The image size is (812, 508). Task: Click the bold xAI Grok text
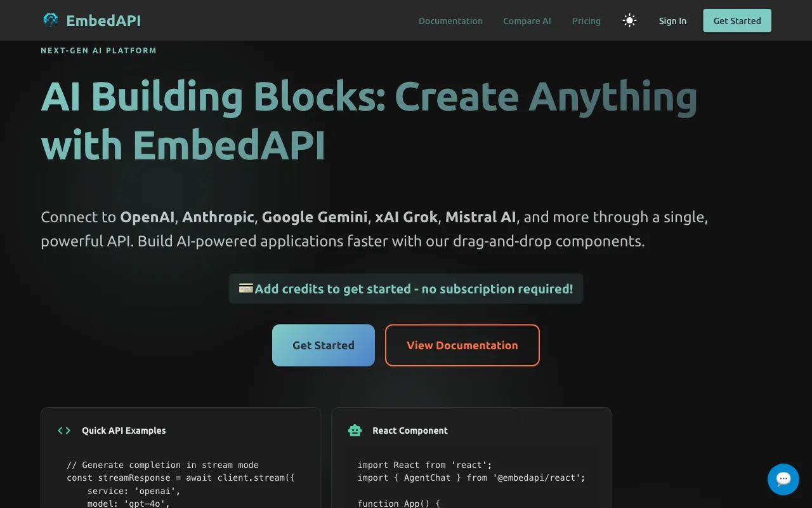point(406,217)
